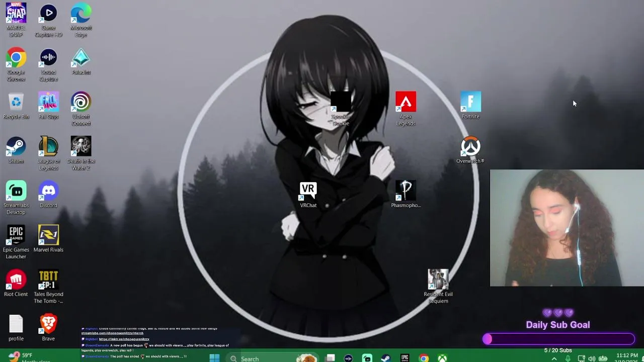The width and height of the screenshot is (644, 362).
Task: Select the VRChat shortcut
Action: coord(308,194)
